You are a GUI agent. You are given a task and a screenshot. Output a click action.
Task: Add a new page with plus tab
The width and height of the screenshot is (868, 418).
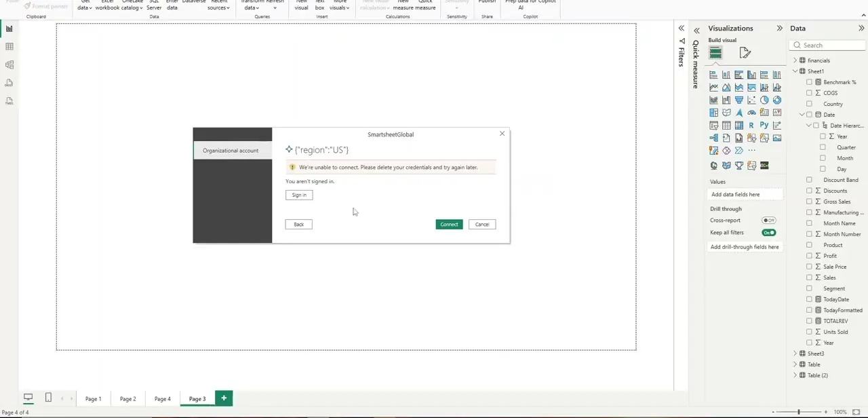tap(224, 398)
